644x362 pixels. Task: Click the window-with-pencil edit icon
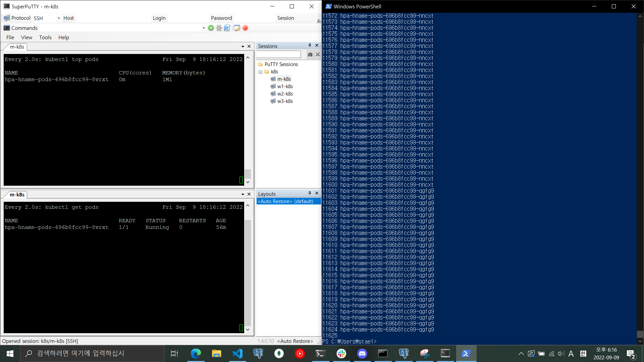pyautogui.click(x=237, y=28)
